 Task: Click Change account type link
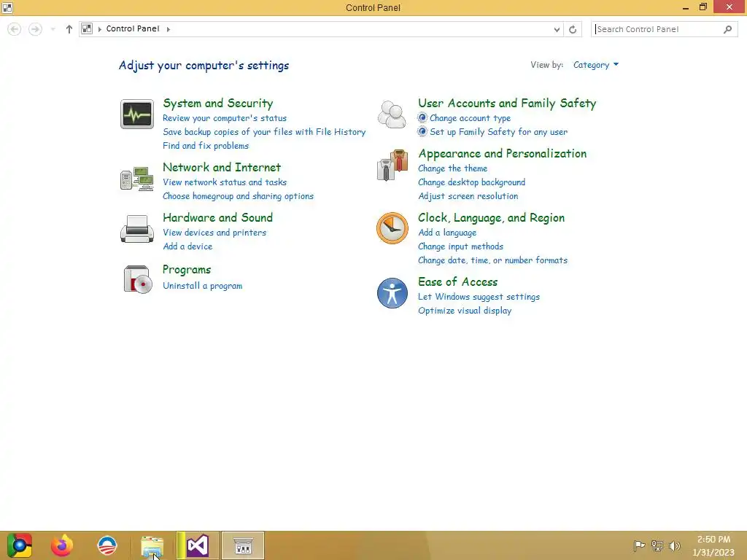click(x=470, y=117)
